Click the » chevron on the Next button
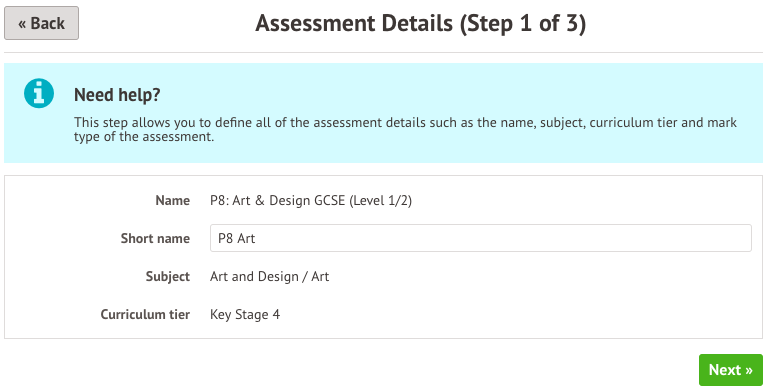769x390 pixels. tap(749, 370)
